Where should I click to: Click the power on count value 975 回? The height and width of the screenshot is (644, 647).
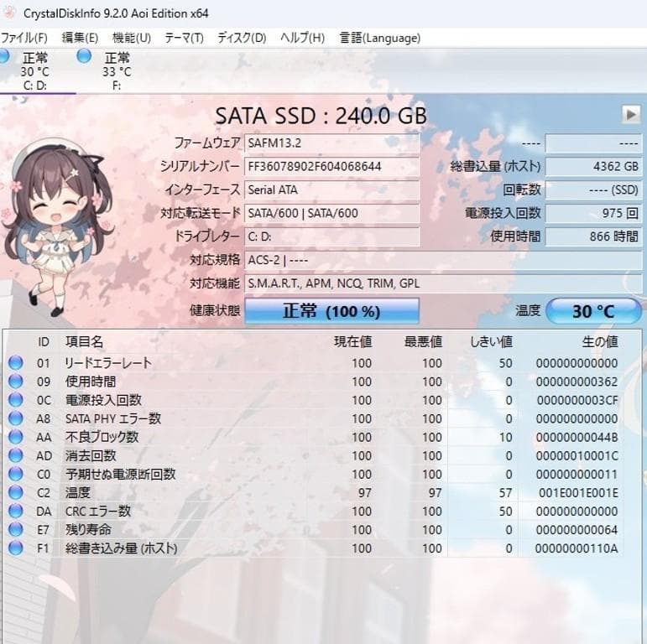593,213
